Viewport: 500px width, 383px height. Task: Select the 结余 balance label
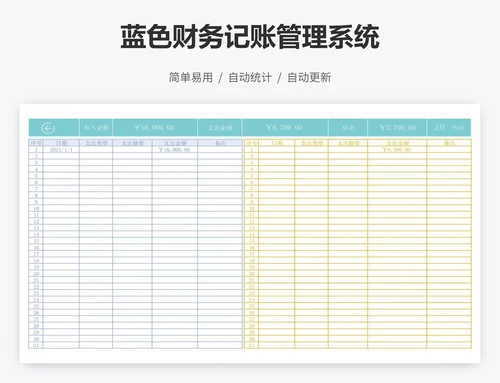coord(348,128)
